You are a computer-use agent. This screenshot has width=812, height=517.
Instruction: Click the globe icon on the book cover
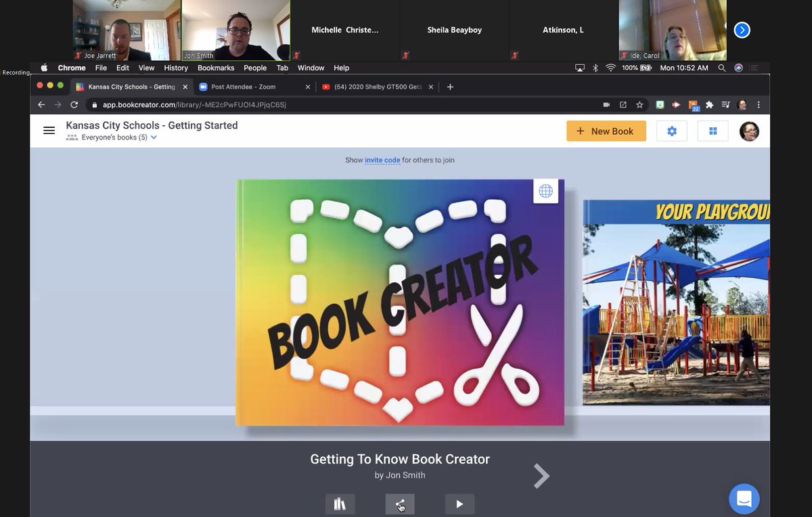tap(546, 192)
